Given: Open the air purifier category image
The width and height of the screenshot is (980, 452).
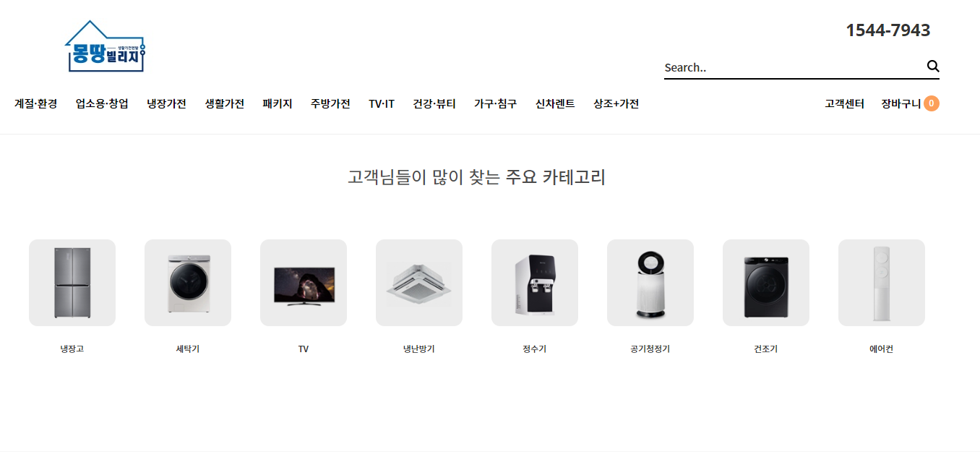Looking at the screenshot, I should 650,283.
